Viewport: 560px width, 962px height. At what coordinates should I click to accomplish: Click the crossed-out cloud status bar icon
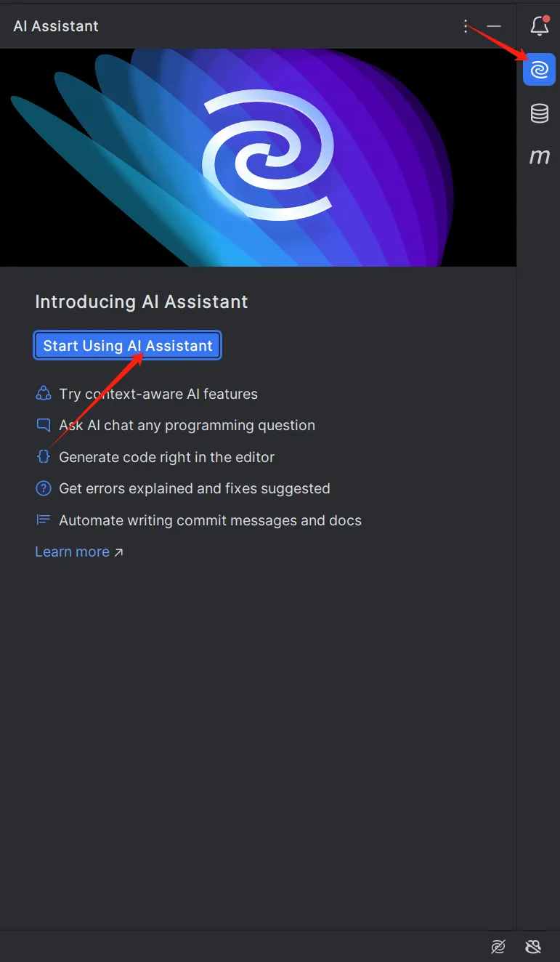point(533,947)
